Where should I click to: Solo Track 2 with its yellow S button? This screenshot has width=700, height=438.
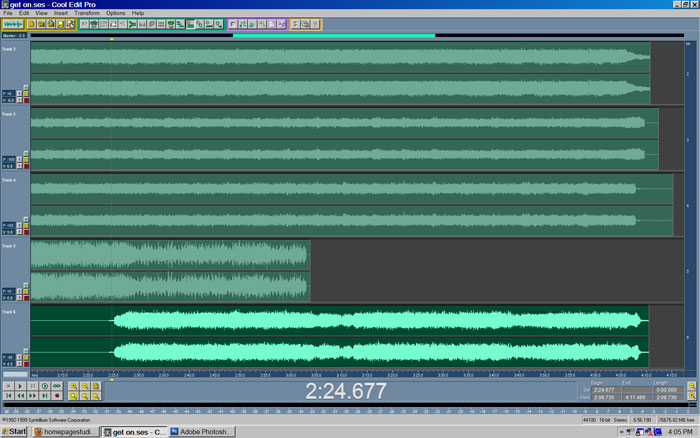(26, 94)
